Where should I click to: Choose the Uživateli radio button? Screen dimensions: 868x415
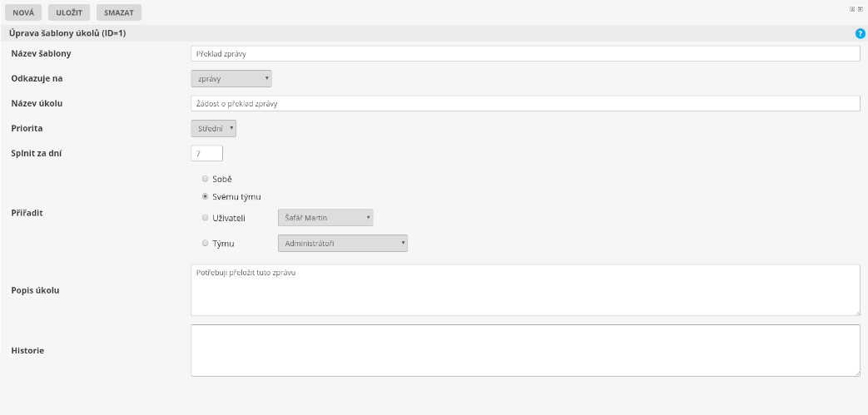205,218
